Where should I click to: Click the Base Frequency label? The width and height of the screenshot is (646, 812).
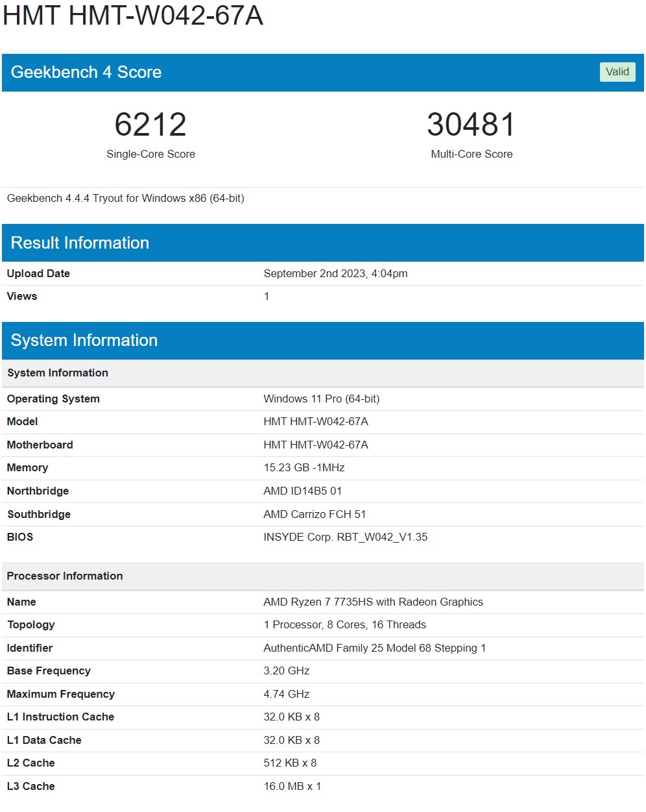pos(49,671)
